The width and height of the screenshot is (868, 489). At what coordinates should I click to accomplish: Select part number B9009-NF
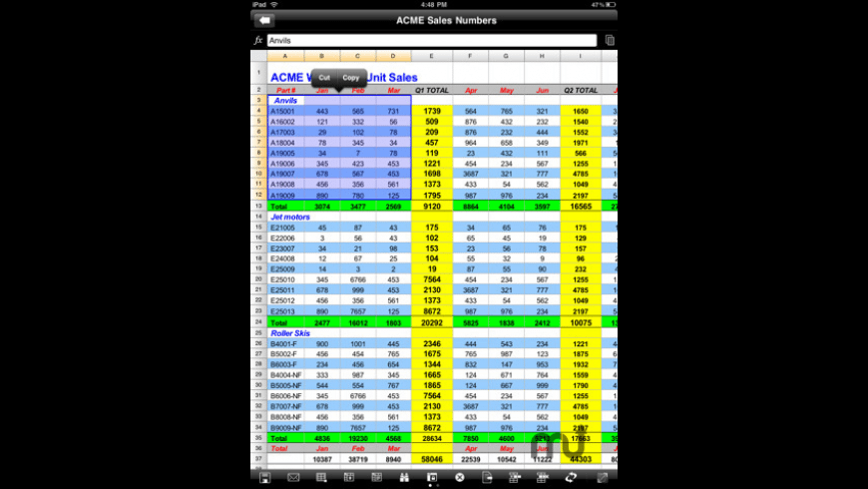(x=285, y=427)
